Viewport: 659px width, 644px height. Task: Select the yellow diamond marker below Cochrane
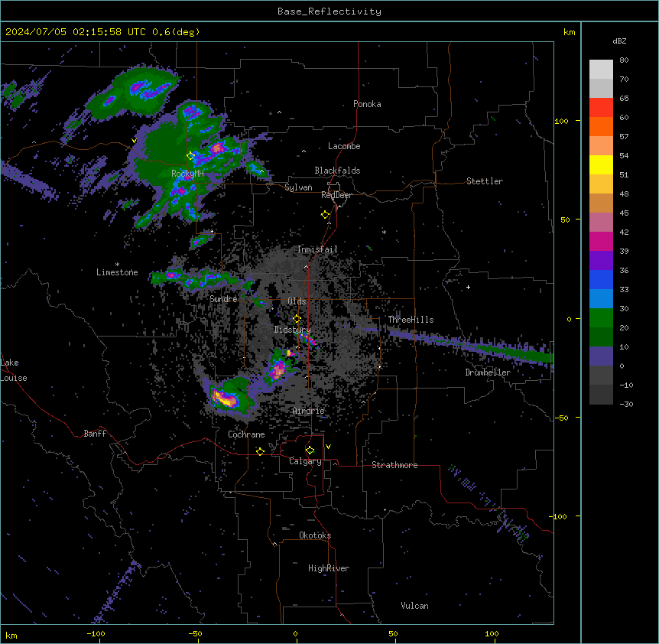[260, 451]
